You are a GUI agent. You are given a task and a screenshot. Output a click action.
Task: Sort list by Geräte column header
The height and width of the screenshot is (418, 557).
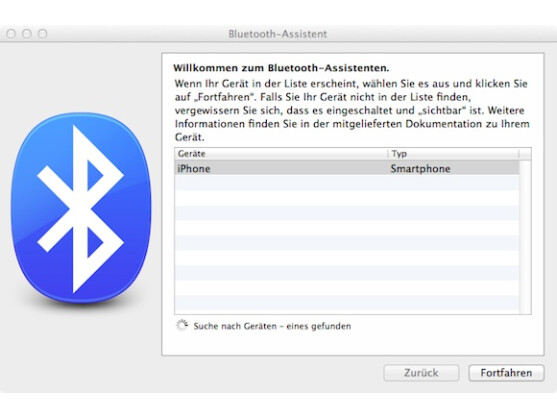[281, 154]
